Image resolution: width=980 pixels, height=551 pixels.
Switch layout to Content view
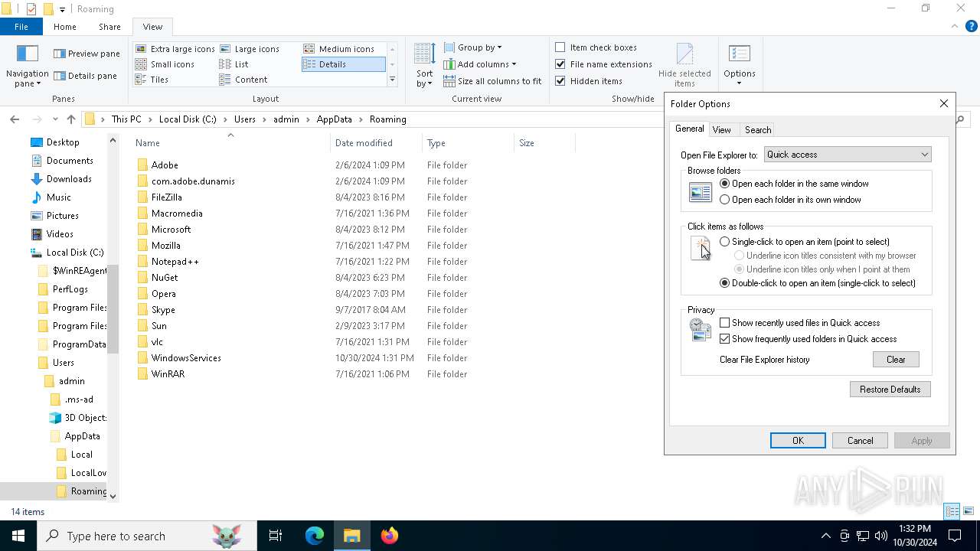pyautogui.click(x=243, y=80)
